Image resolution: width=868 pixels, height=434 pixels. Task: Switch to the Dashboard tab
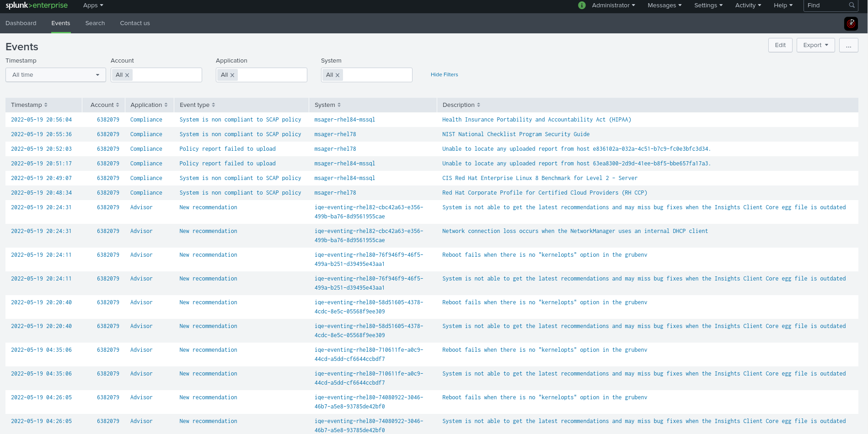click(x=21, y=23)
